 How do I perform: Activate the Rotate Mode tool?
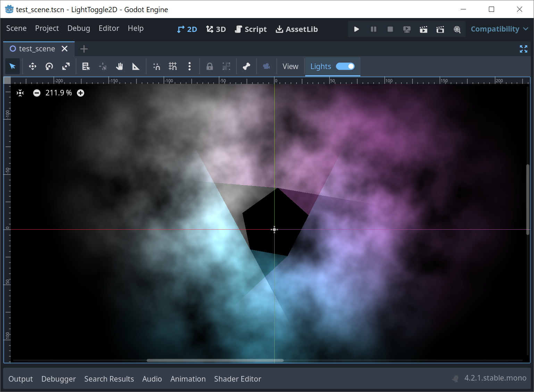tap(49, 66)
